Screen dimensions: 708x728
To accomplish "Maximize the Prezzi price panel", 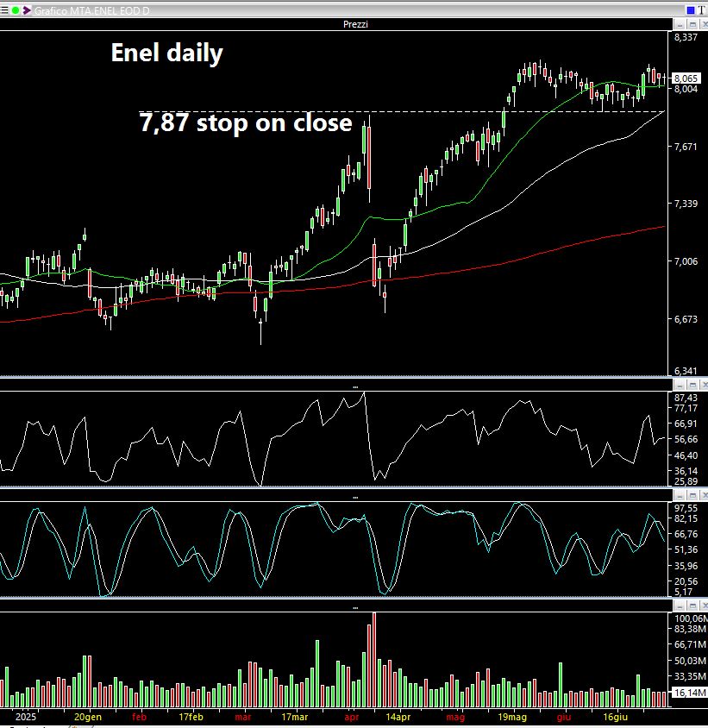I will [692, 24].
